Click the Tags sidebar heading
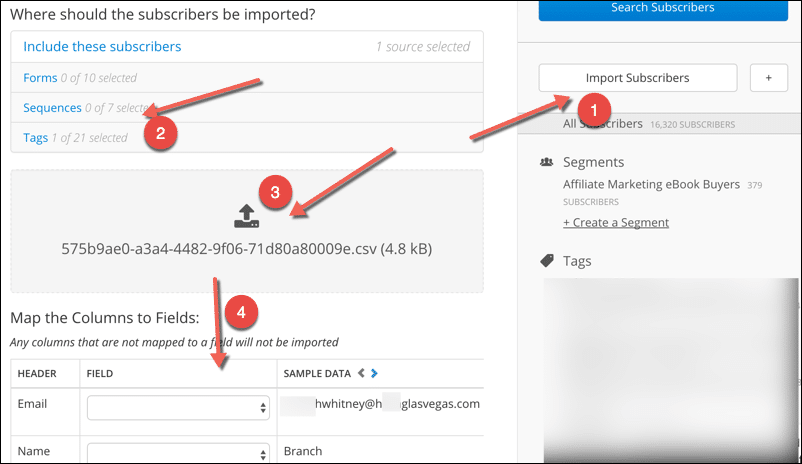The width and height of the screenshot is (802, 464). pos(577,261)
